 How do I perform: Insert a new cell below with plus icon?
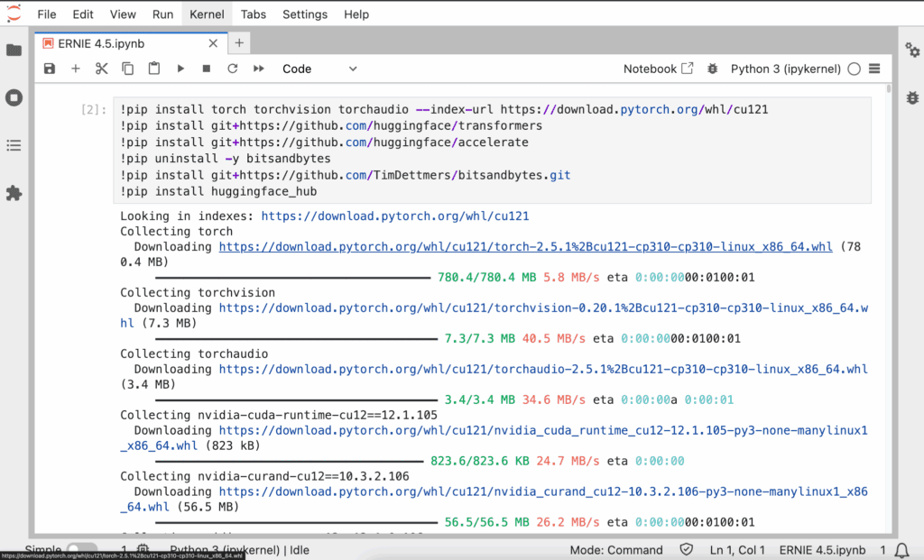[76, 69]
